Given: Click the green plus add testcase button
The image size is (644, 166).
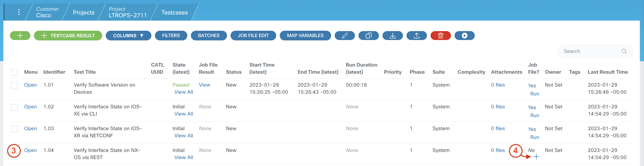Looking at the screenshot, I should pyautogui.click(x=20, y=35).
